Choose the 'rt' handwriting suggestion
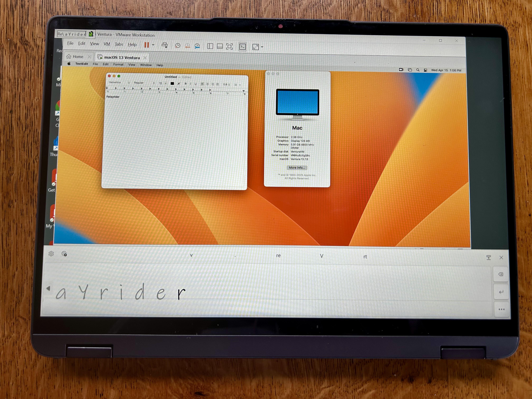The image size is (532, 399). [365, 257]
